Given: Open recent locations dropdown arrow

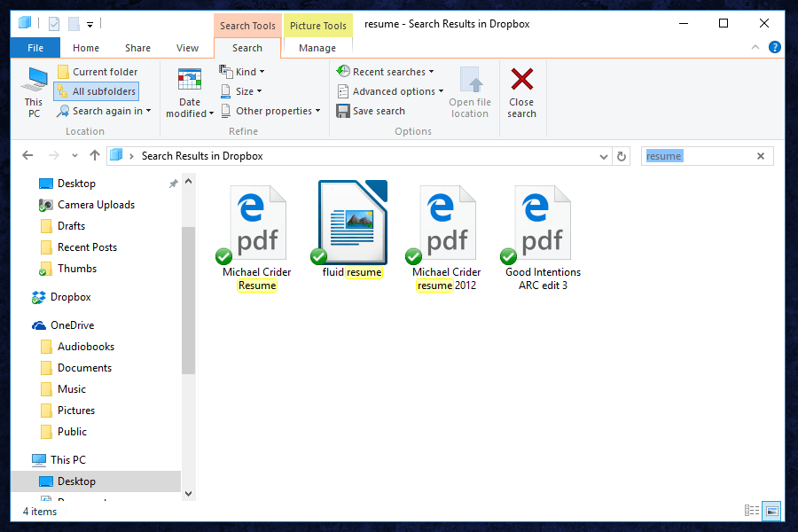Looking at the screenshot, I should click(74, 156).
